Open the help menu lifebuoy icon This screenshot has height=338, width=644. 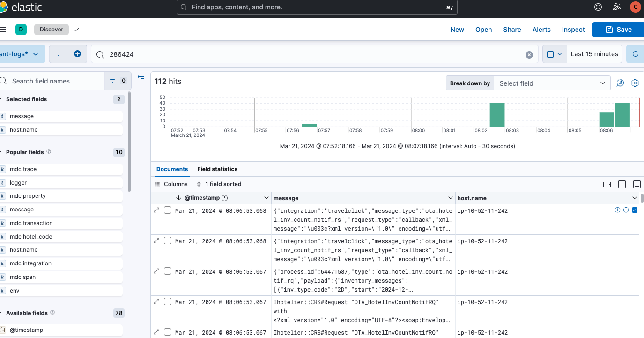(x=598, y=7)
